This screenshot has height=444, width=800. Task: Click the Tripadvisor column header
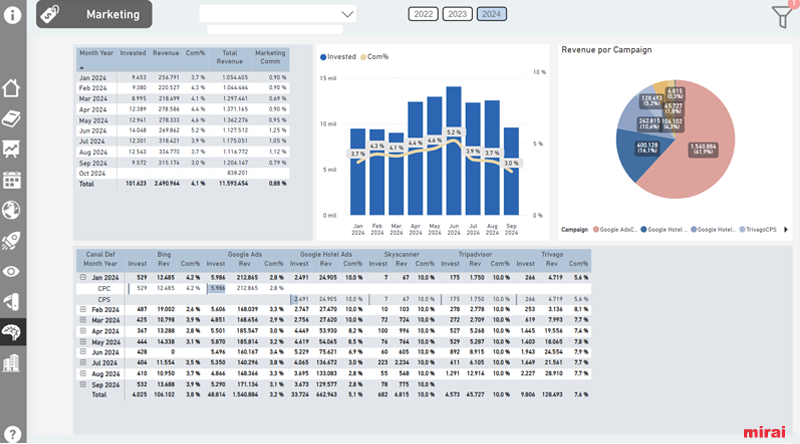[475, 254]
